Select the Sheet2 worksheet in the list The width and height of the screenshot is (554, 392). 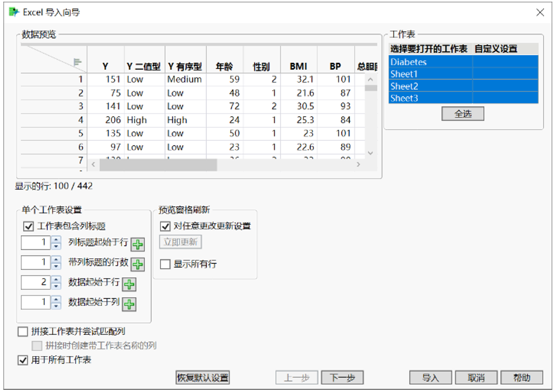pos(408,86)
